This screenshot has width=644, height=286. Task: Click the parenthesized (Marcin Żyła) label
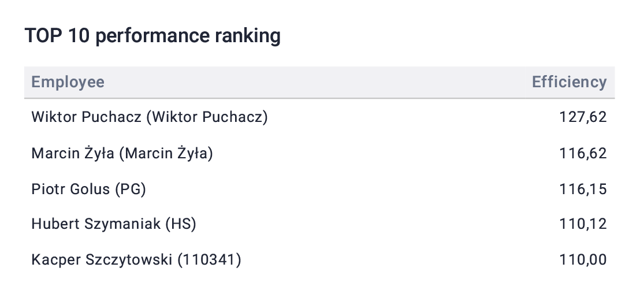(x=166, y=153)
